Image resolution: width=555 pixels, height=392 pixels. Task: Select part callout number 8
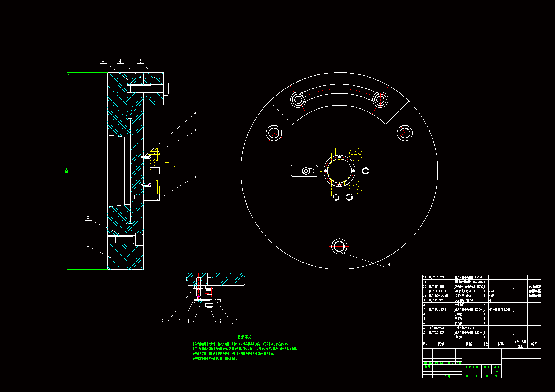point(195,176)
